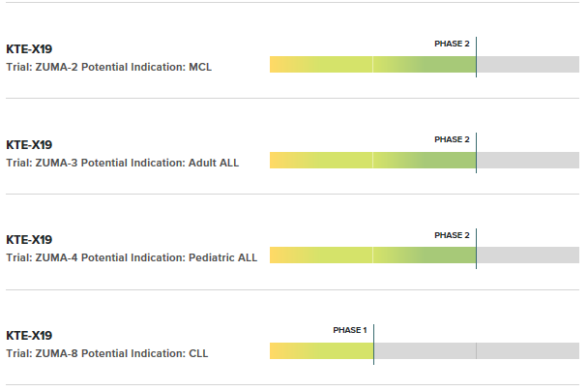
Task: Open the KTE-X19 heading for ZUMA-4
Action: pos(29,240)
